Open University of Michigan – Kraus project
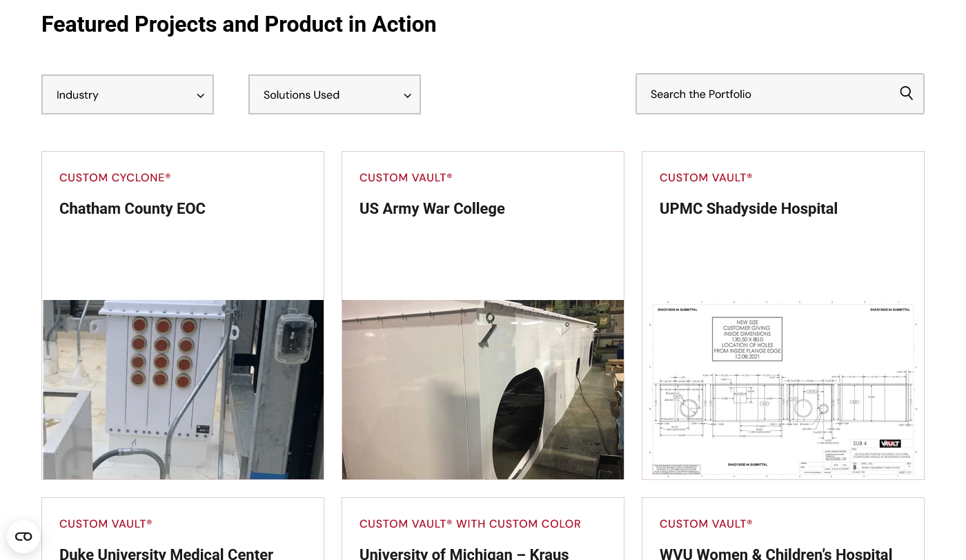This screenshot has width=966, height=560. [x=464, y=553]
